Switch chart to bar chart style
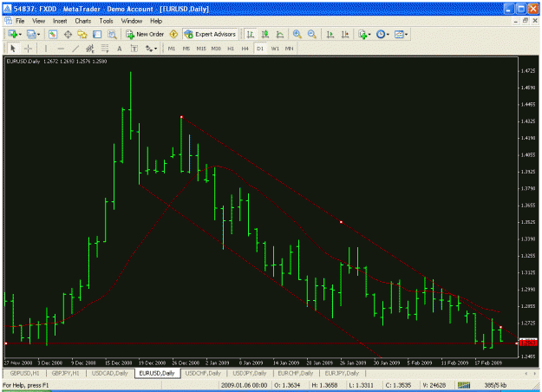Viewport: 542px width, 392px height. 251,34
